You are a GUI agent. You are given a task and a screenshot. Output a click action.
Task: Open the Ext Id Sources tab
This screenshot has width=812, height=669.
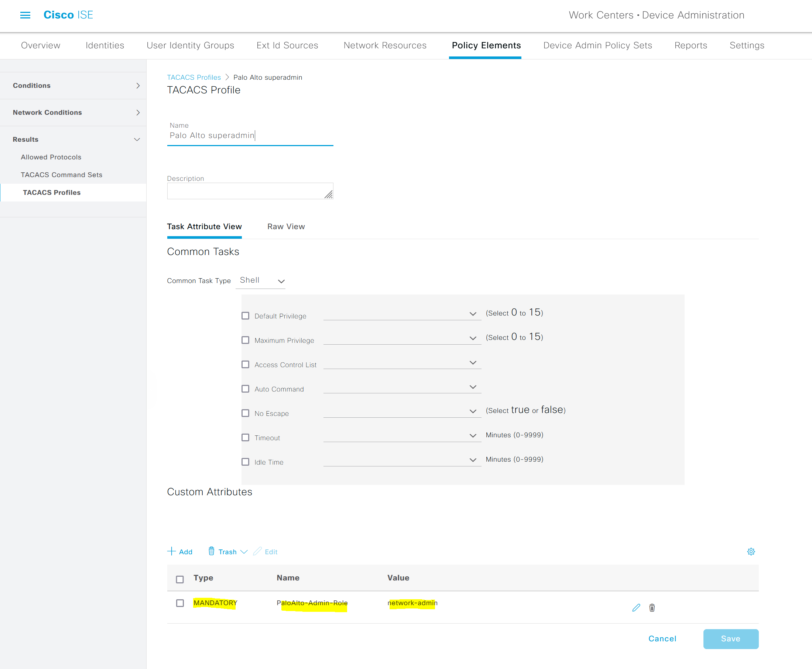(287, 45)
